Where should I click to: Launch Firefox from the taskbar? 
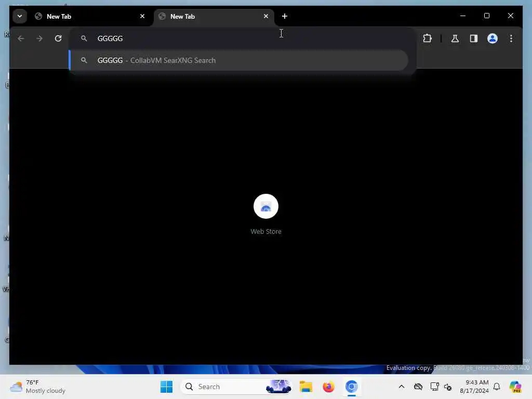pos(328,387)
